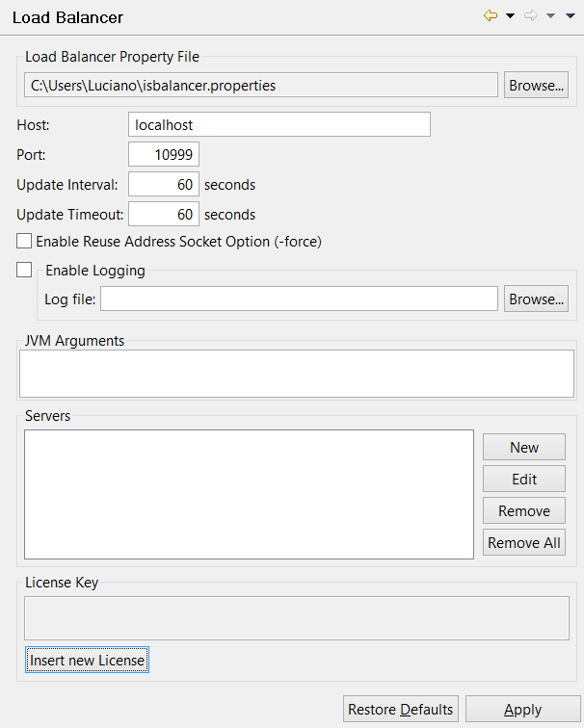The image size is (584, 728).
Task: Apply the Load Balancer settings
Action: [522, 710]
